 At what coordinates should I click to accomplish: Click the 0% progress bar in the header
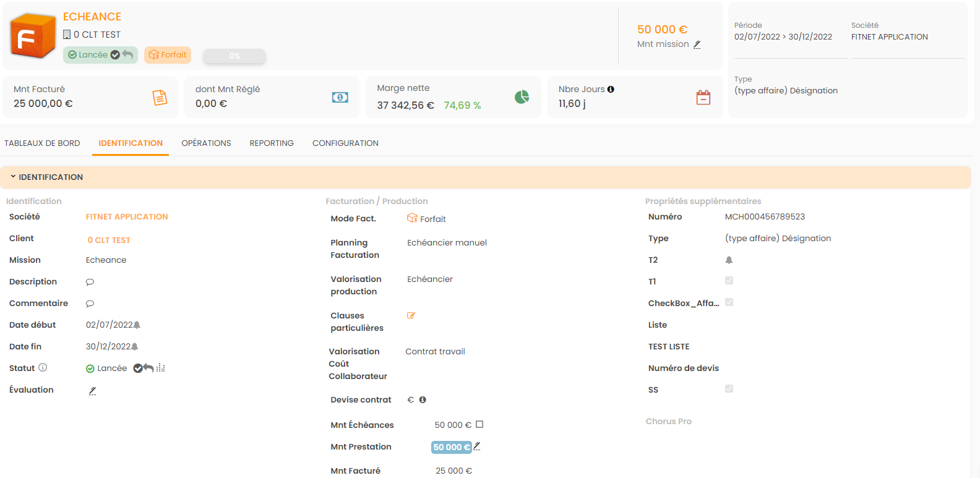tap(234, 56)
